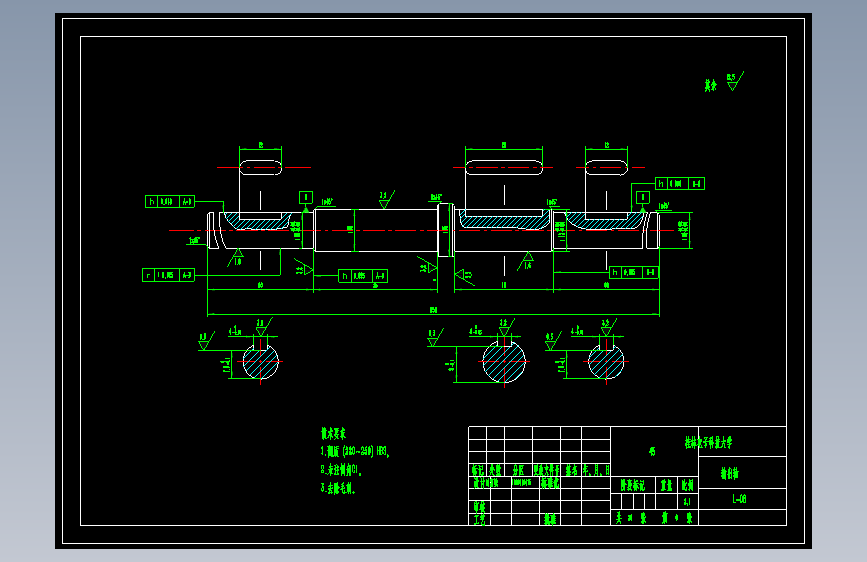The height and width of the screenshot is (562, 867).
Task: Click the middle hatched cross-section circle
Action: (x=504, y=362)
